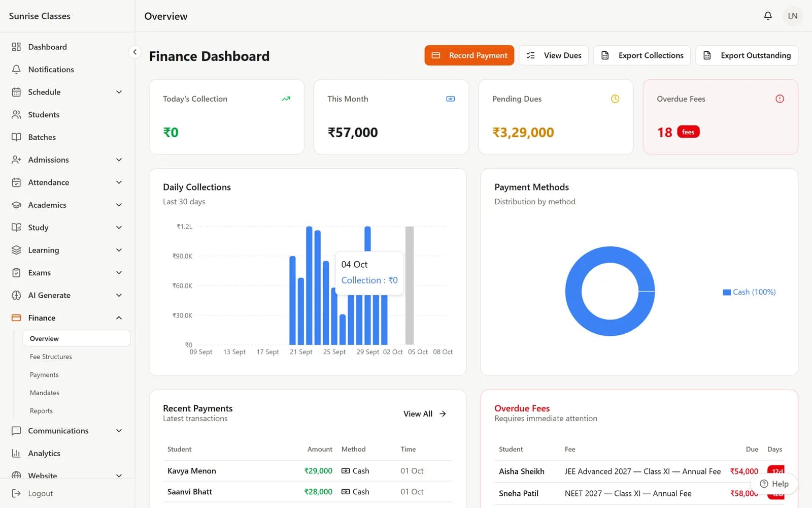Click the grey highlighted 04 Oct bar
This screenshot has height=508, width=812.
click(410, 285)
